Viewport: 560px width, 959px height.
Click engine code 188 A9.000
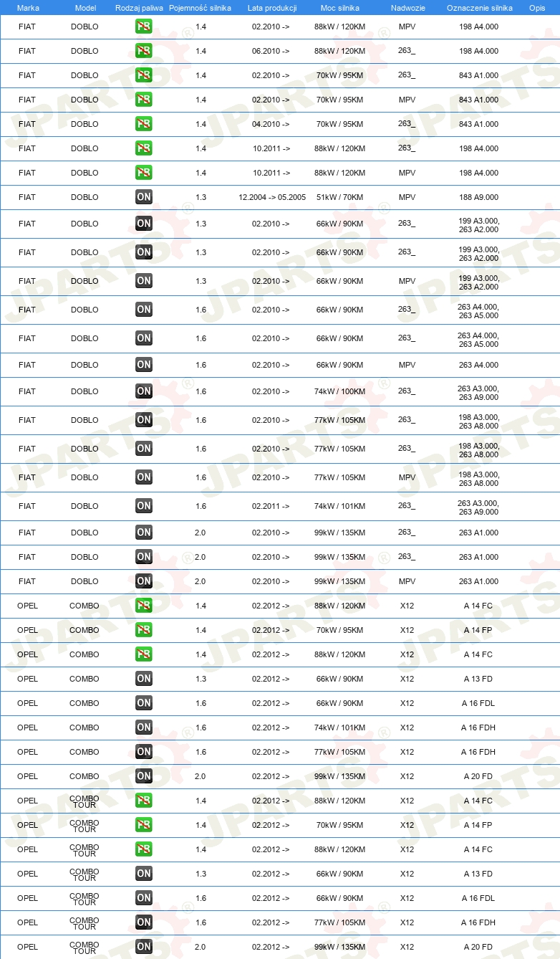tap(479, 197)
